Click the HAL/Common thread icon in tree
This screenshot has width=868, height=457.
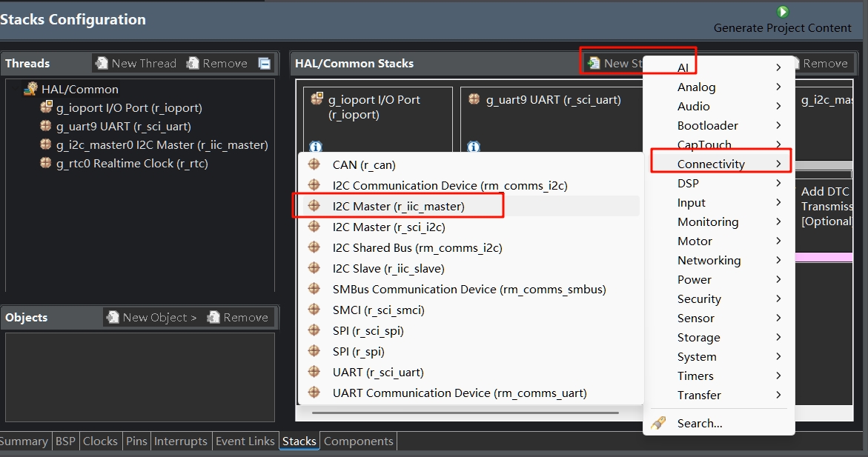coord(30,89)
